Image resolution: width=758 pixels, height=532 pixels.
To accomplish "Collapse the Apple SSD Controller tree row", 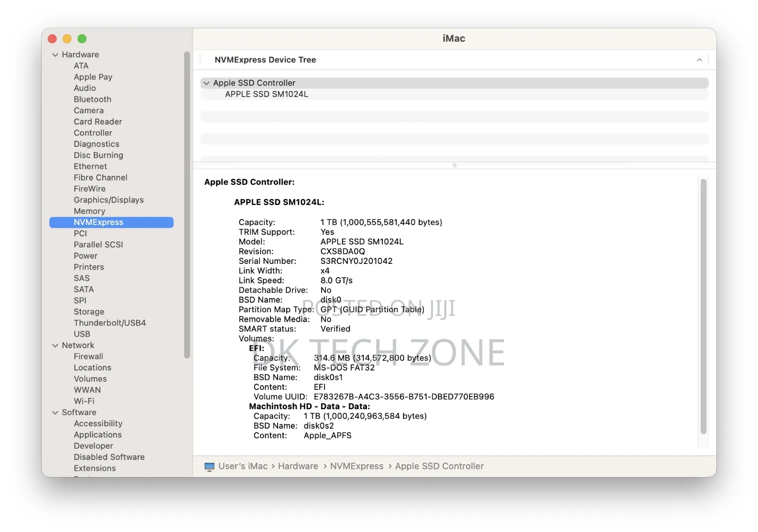I will pyautogui.click(x=207, y=83).
